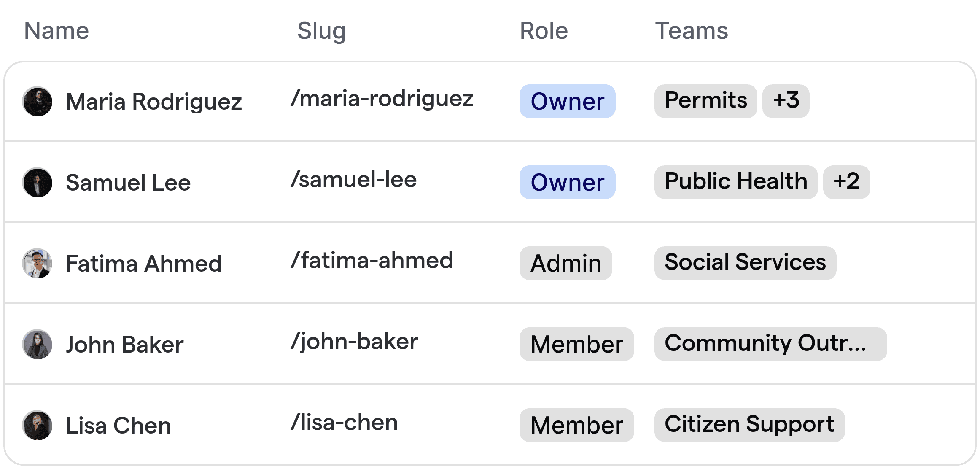The height and width of the screenshot is (469, 980).
Task: Select the Admin badge for Fatima Ahmed
Action: (565, 263)
